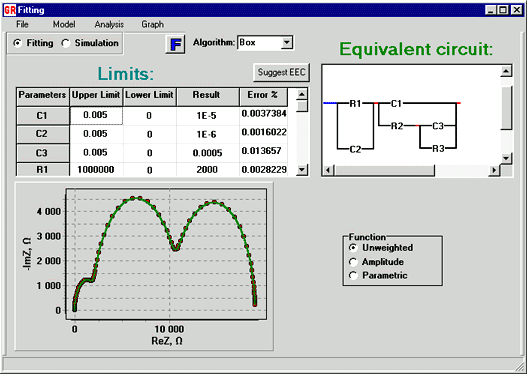Click the circuit panel horizontal scrollbar thumb

384,170
